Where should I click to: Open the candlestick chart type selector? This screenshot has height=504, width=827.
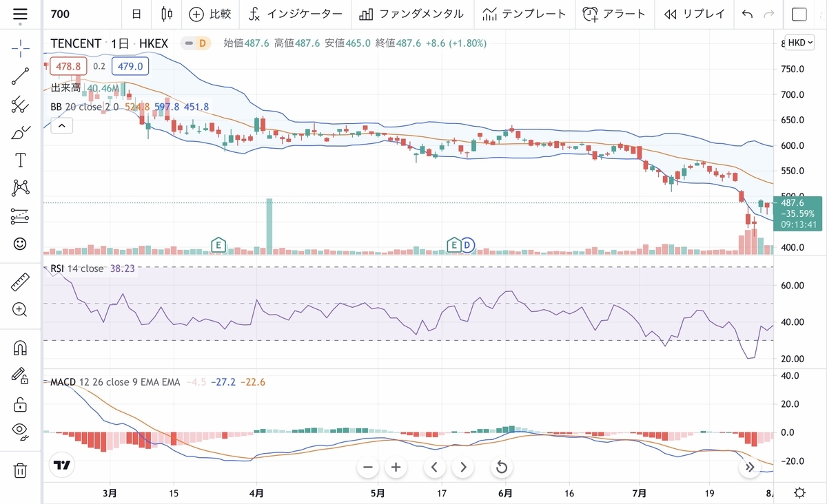165,14
